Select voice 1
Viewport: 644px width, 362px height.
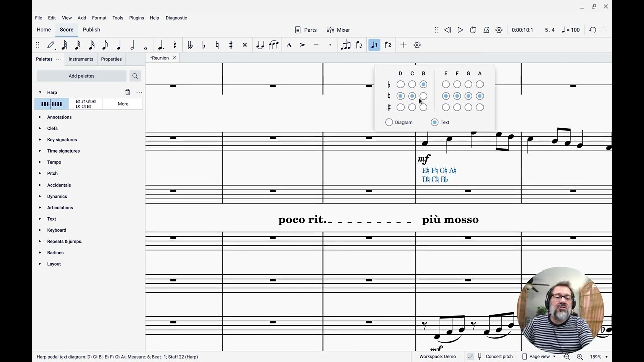(x=374, y=45)
